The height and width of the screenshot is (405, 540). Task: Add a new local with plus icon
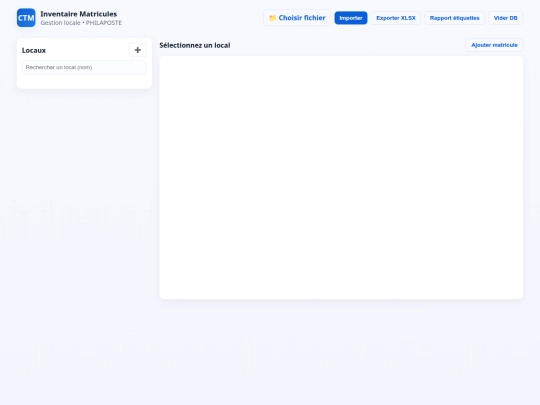[137, 50]
